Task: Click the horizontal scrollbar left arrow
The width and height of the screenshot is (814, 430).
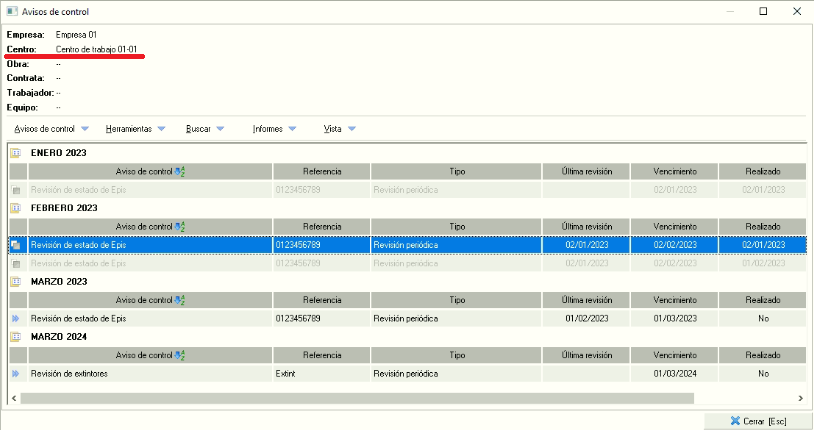Action: click(13, 397)
